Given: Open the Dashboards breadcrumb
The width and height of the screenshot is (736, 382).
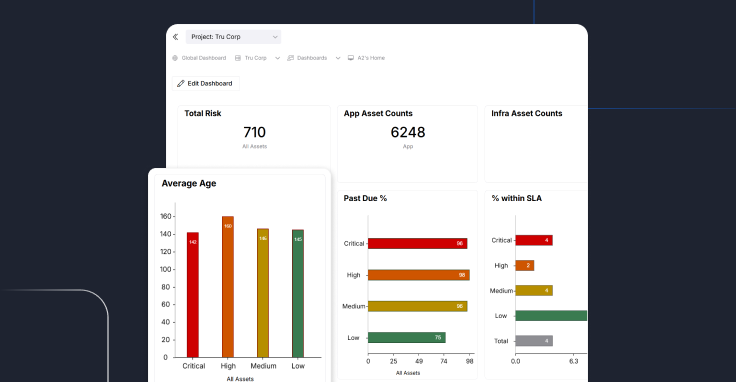Looking at the screenshot, I should [312, 58].
